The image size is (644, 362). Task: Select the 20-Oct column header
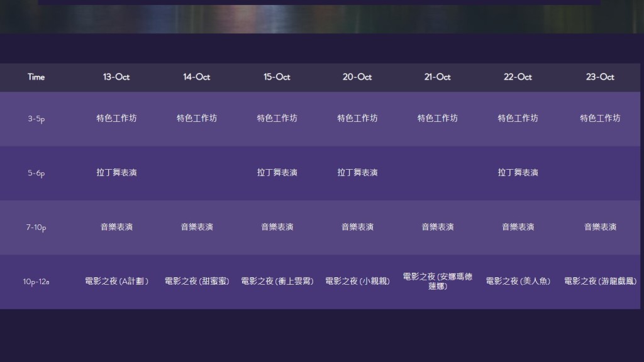(357, 77)
